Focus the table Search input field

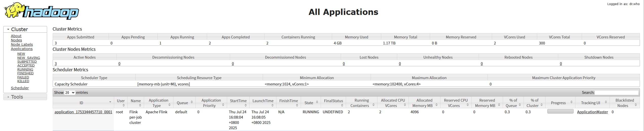point(616,93)
